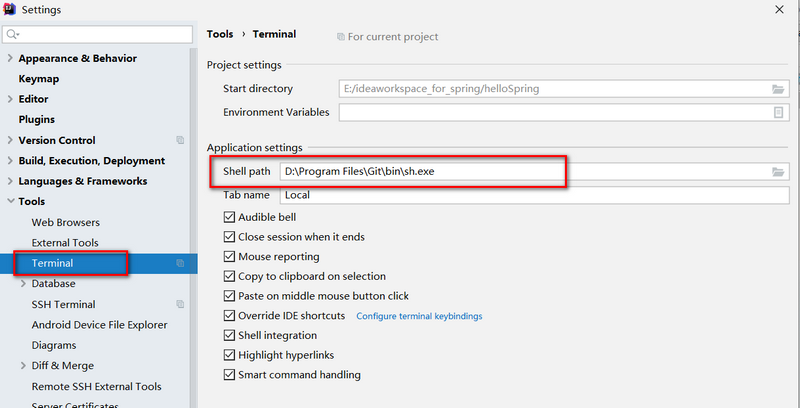The width and height of the screenshot is (800, 408).
Task: Click the project-level icon beside Version Control
Action: click(180, 140)
